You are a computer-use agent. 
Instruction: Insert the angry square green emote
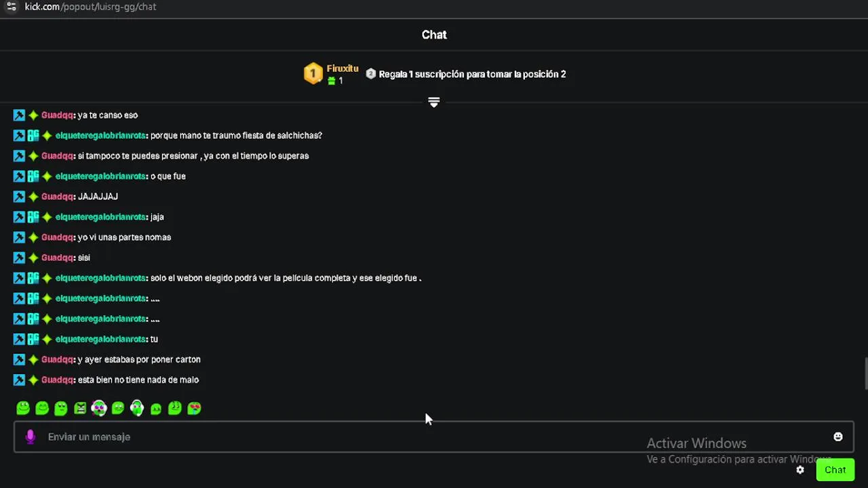tap(80, 408)
